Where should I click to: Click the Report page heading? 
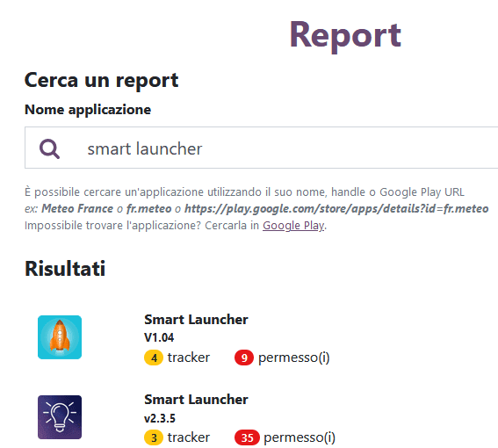tap(345, 35)
